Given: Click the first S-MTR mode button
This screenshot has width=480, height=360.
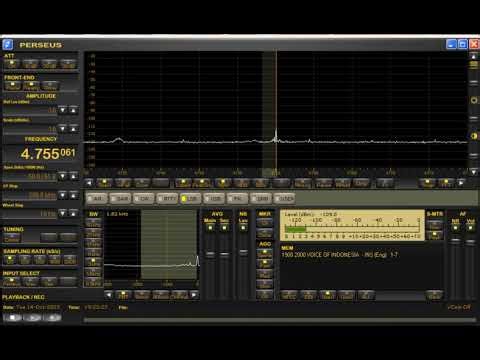Looking at the screenshot, I should tap(435, 224).
